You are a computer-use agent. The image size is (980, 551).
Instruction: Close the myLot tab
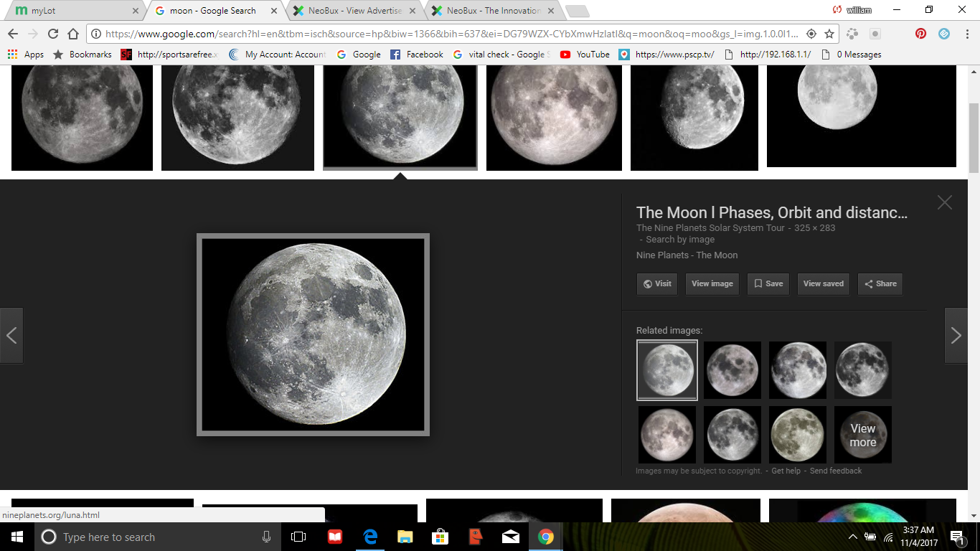pyautogui.click(x=136, y=11)
